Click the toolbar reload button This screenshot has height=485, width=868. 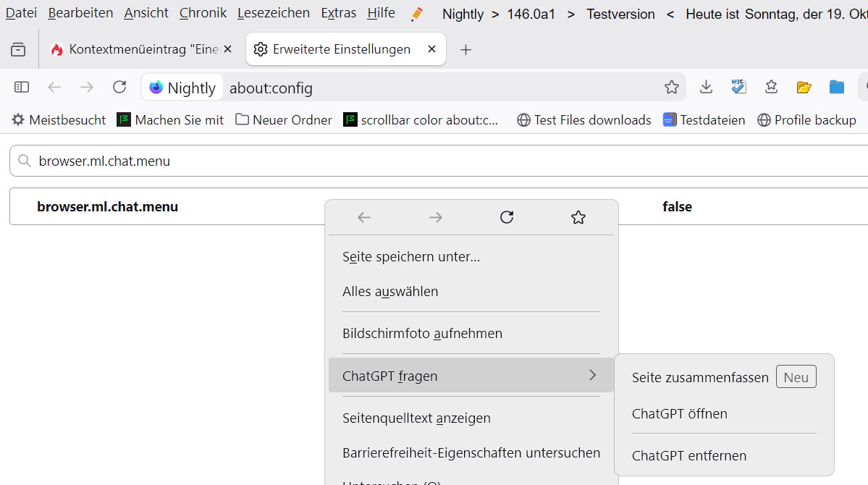click(x=119, y=88)
